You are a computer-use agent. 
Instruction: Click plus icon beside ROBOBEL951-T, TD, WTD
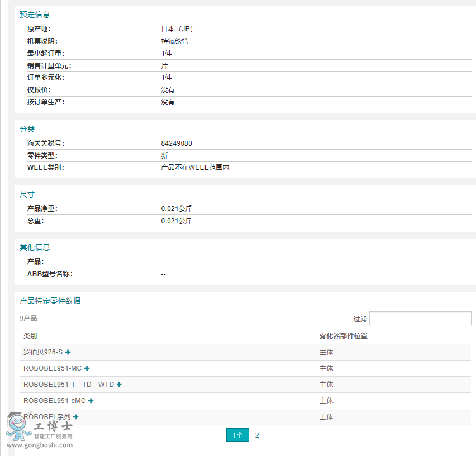point(119,385)
